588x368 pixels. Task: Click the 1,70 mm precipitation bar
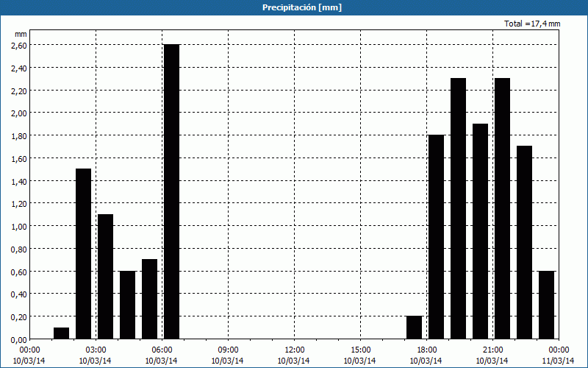coord(524,243)
